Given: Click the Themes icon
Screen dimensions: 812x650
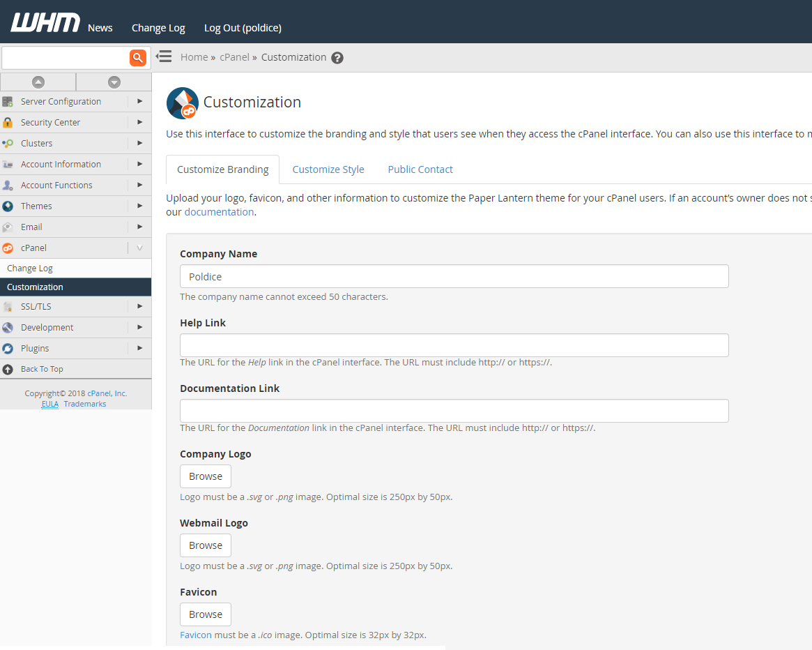Looking at the screenshot, I should tap(8, 206).
